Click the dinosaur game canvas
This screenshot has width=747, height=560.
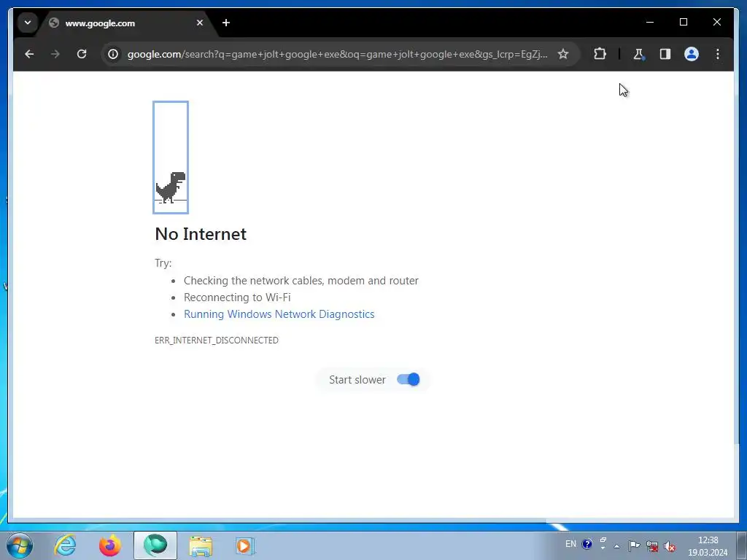click(171, 157)
